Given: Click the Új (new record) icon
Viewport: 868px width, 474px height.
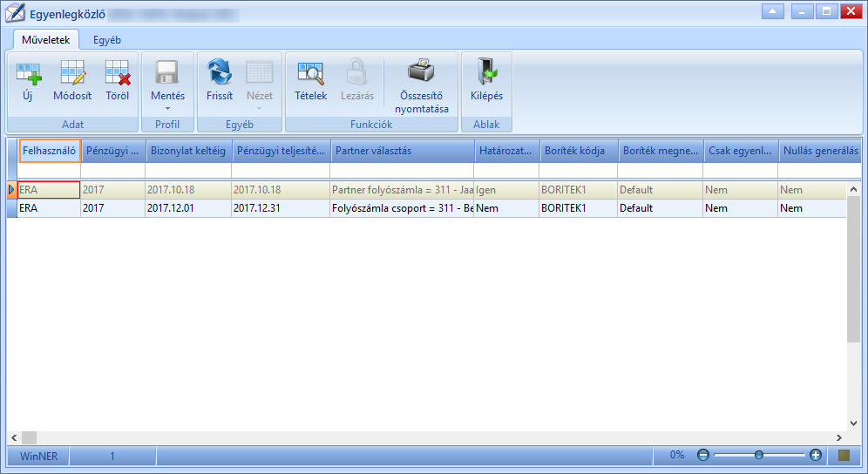Looking at the screenshot, I should pos(28,73).
